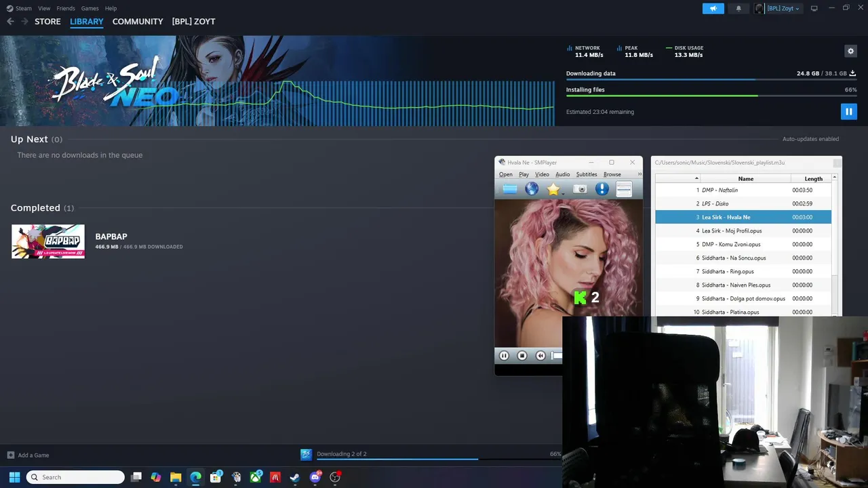Open the Friends menu

pyautogui.click(x=66, y=8)
